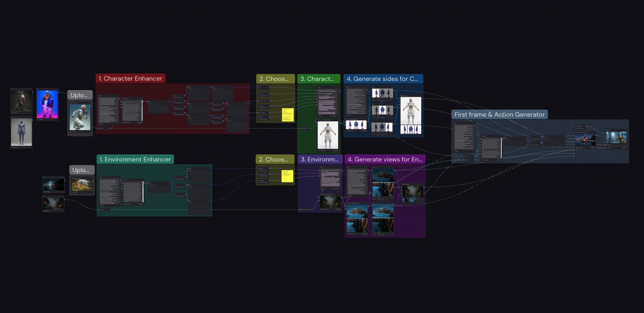This screenshot has width=644, height=313.
Task: Select the "1. Character Enhancer" group label
Action: pyautogui.click(x=130, y=79)
